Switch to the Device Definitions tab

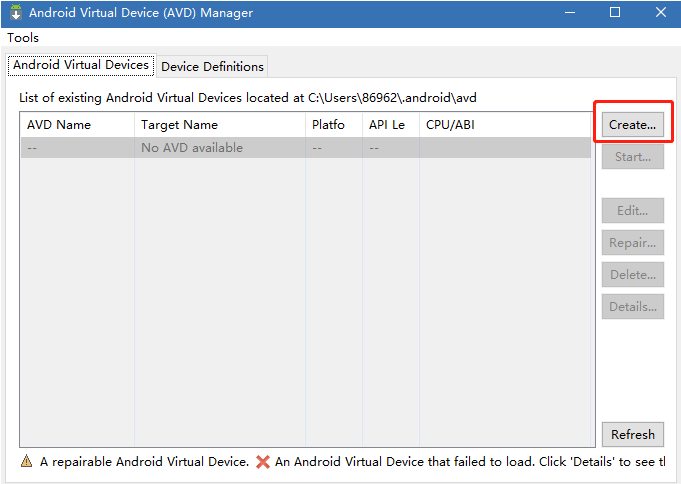pyautogui.click(x=212, y=66)
